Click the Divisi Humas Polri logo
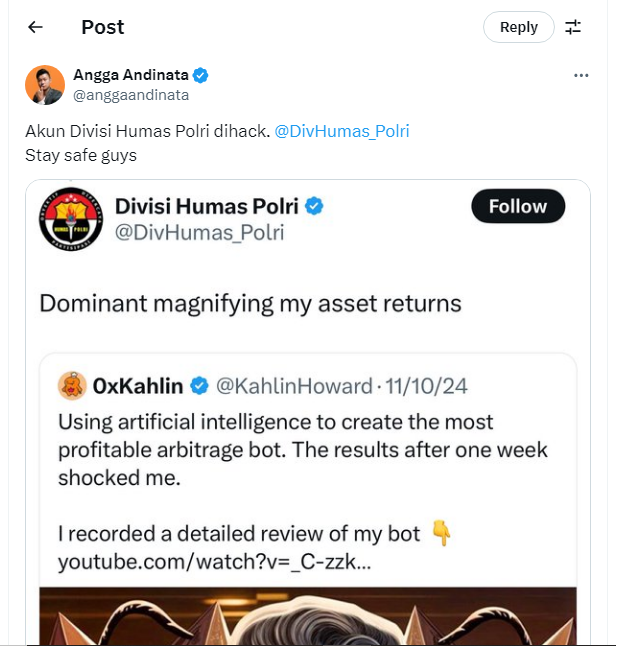This screenshot has height=646, width=617. pos(71,219)
